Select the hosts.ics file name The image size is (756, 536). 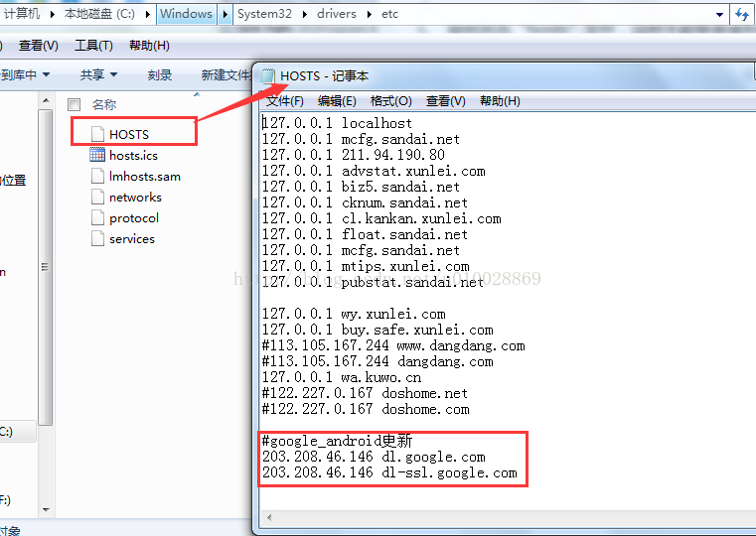click(x=133, y=155)
